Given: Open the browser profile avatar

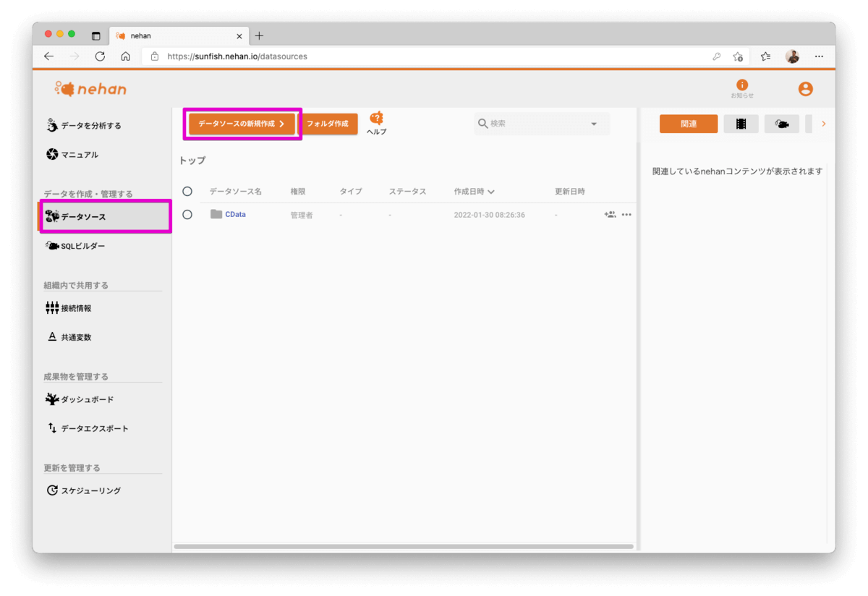Looking at the screenshot, I should tap(793, 56).
